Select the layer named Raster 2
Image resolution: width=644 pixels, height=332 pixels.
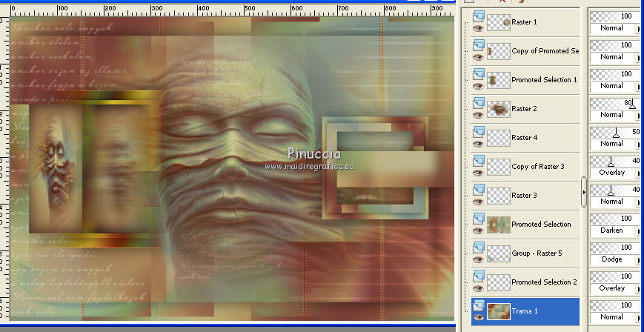pos(525,109)
